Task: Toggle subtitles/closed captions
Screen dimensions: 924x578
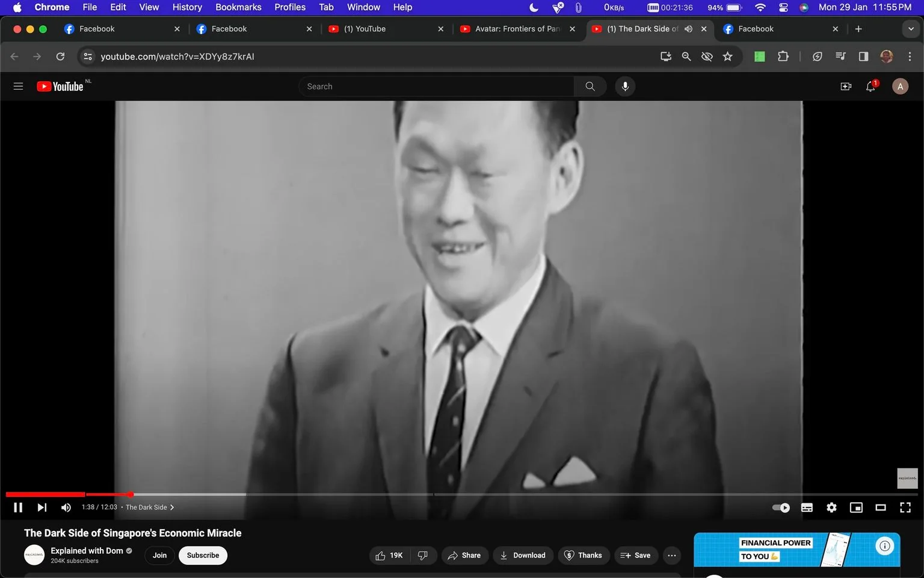Action: [x=807, y=508]
